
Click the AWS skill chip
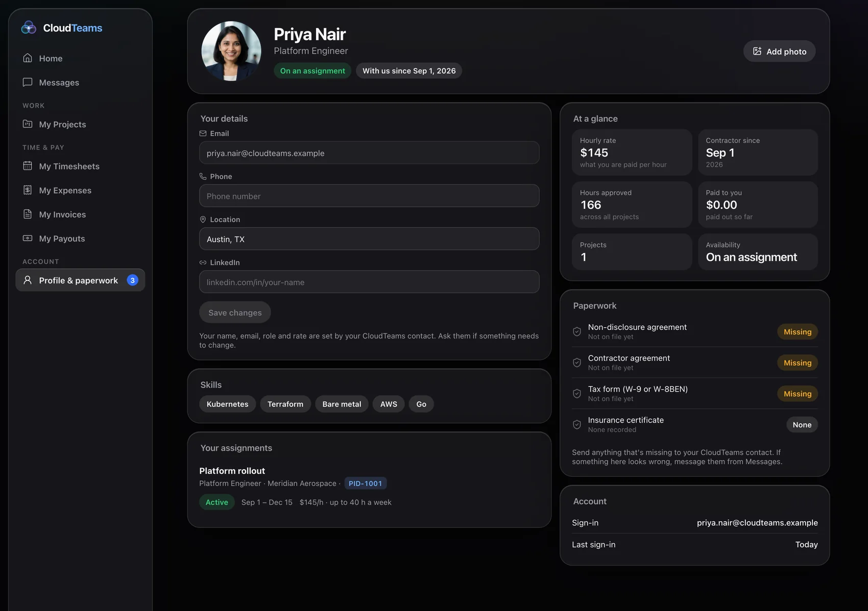click(389, 404)
